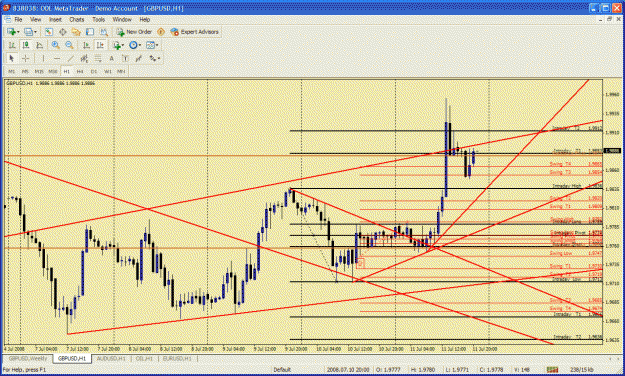This screenshot has width=625, height=376.
Task: Select the trendline drawing tool
Action: [x=71, y=58]
